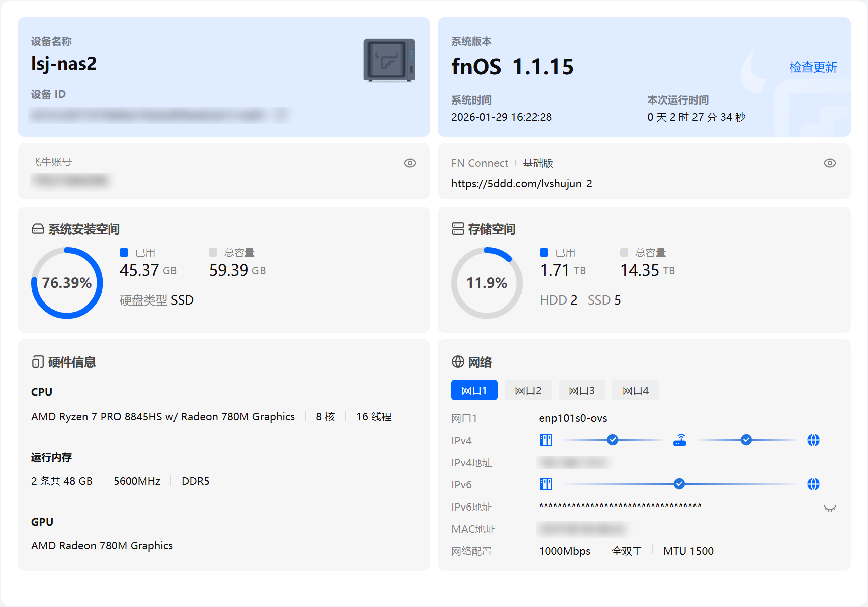The image size is (868, 607).
Task: Click the NAS device icon in IPv6 row
Action: pos(546,484)
